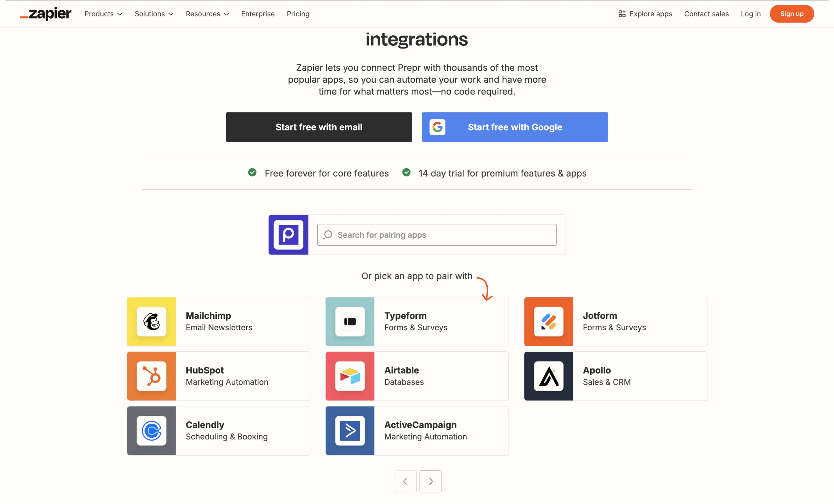Open the Calendly Scheduling & Booking card

tap(219, 431)
